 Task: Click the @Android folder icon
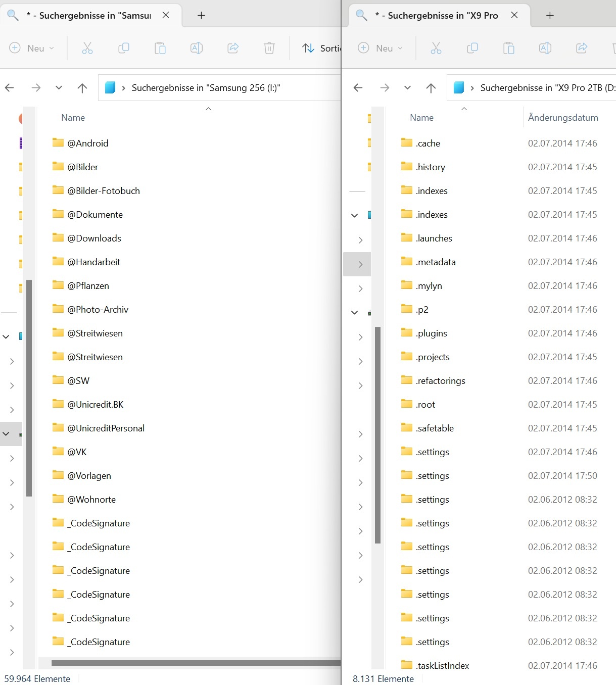tap(58, 142)
